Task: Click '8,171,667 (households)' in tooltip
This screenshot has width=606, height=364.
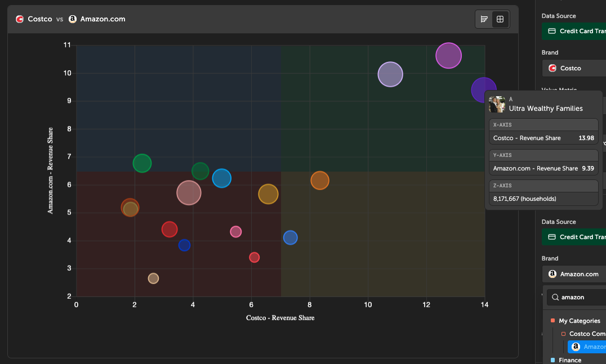Action: point(525,199)
